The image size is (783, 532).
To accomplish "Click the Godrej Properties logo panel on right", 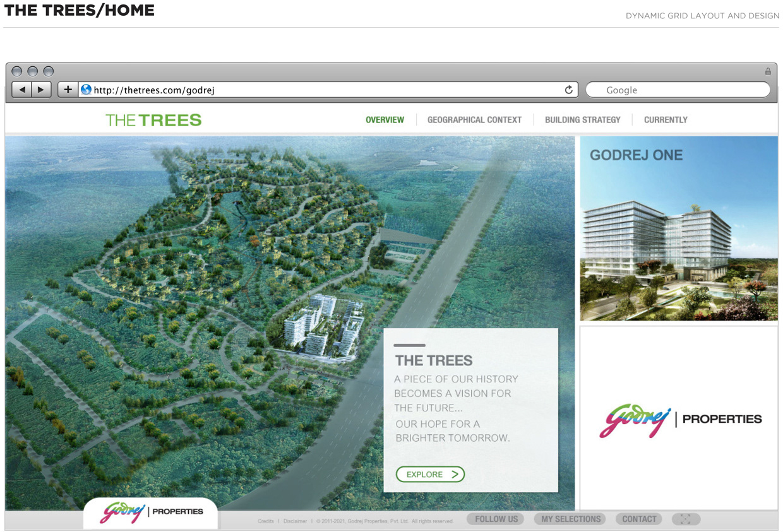I will pyautogui.click(x=679, y=418).
